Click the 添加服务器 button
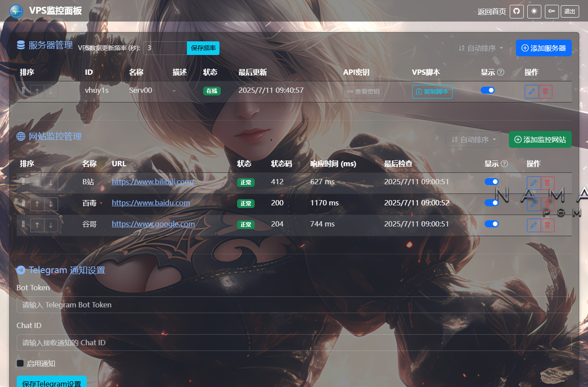 click(544, 48)
